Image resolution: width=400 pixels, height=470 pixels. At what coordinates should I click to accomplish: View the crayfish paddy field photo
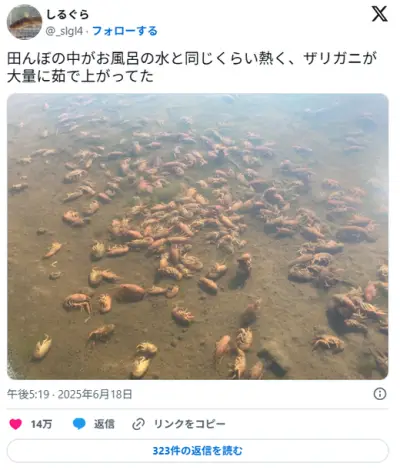click(198, 236)
